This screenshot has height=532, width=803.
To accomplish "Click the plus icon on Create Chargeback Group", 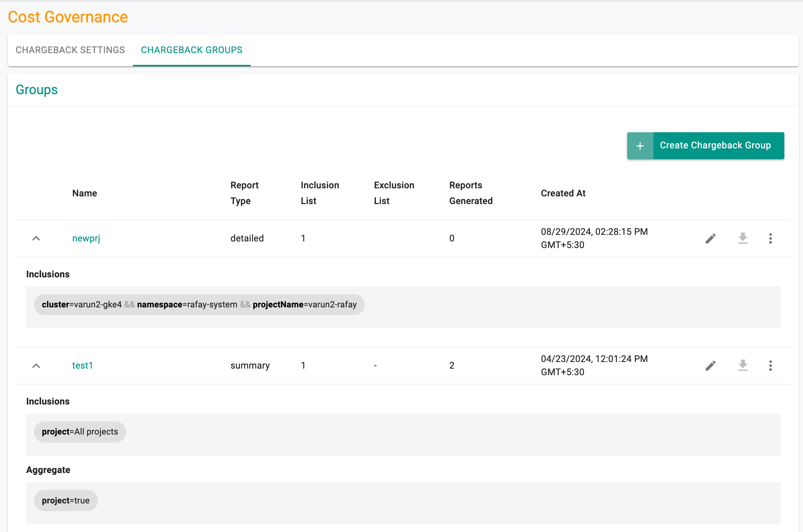I will pos(640,145).
